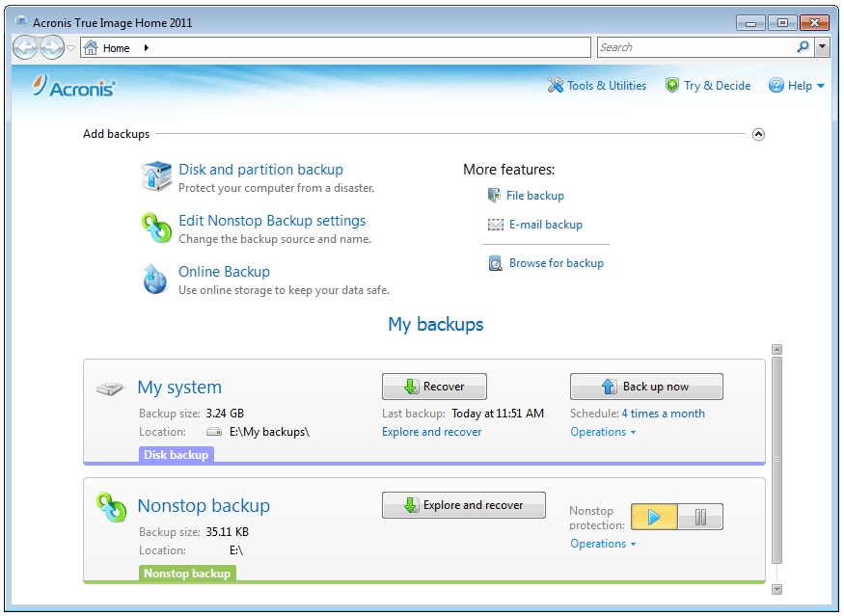
Task: Expand Operations dropdown for Nonstop backup
Action: tap(603, 544)
